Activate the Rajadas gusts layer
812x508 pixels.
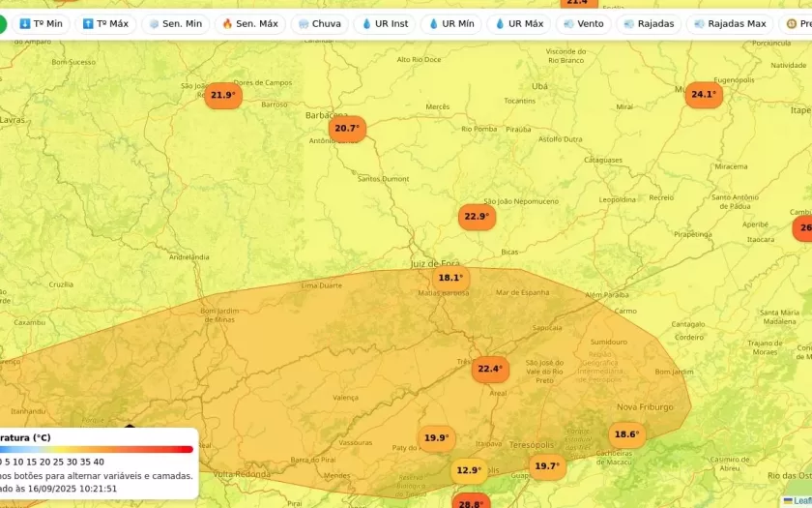649,23
